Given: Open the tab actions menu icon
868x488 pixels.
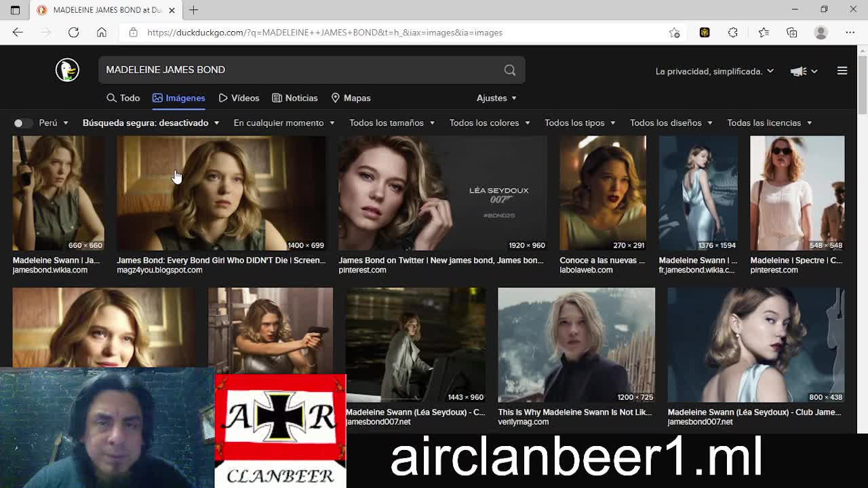Looking at the screenshot, I should click(x=15, y=10).
